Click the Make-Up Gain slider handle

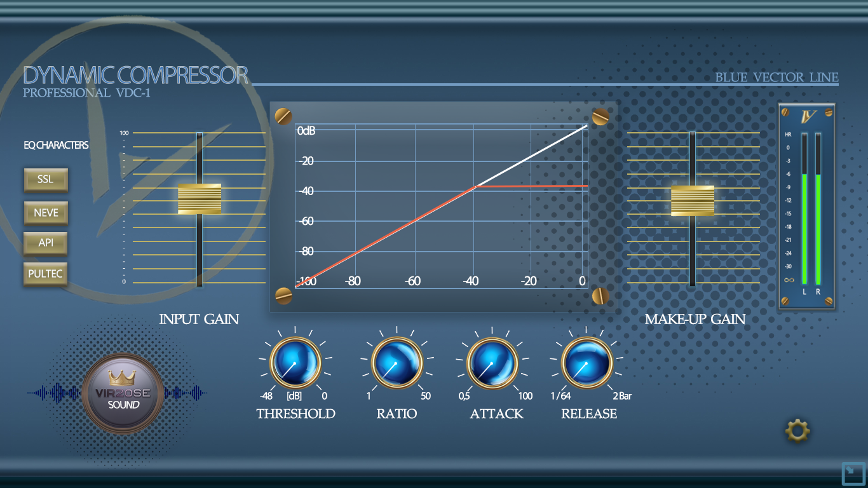(x=693, y=201)
